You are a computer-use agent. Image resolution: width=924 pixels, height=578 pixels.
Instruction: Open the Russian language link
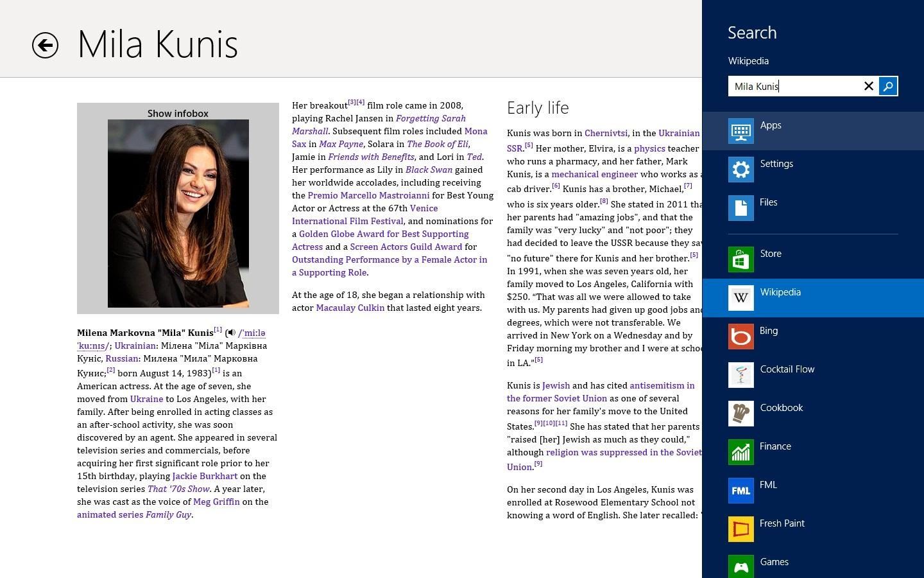pyautogui.click(x=122, y=358)
